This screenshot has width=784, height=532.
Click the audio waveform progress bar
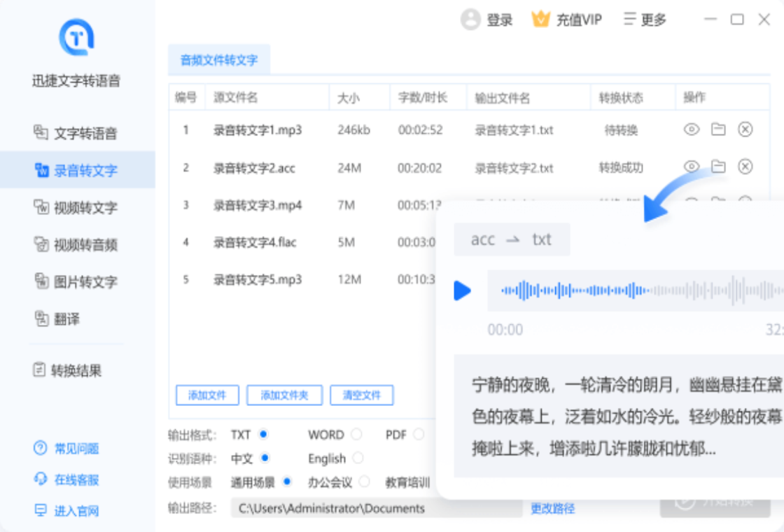636,290
